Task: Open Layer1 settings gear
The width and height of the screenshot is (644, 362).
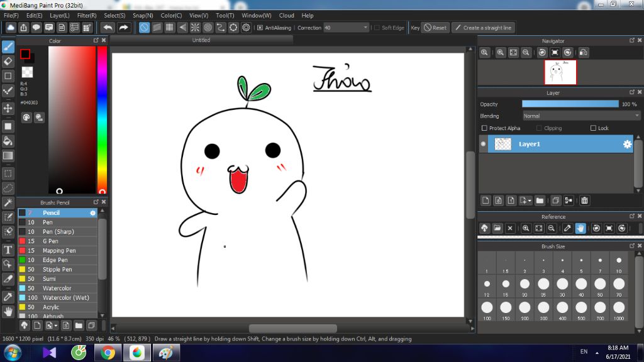Action: point(627,144)
